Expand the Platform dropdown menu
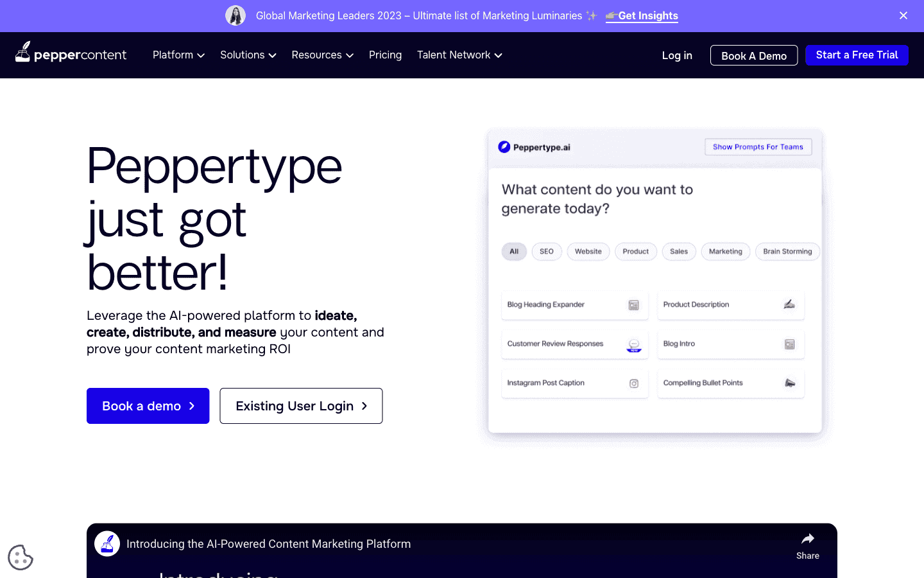The image size is (924, 578). (178, 55)
